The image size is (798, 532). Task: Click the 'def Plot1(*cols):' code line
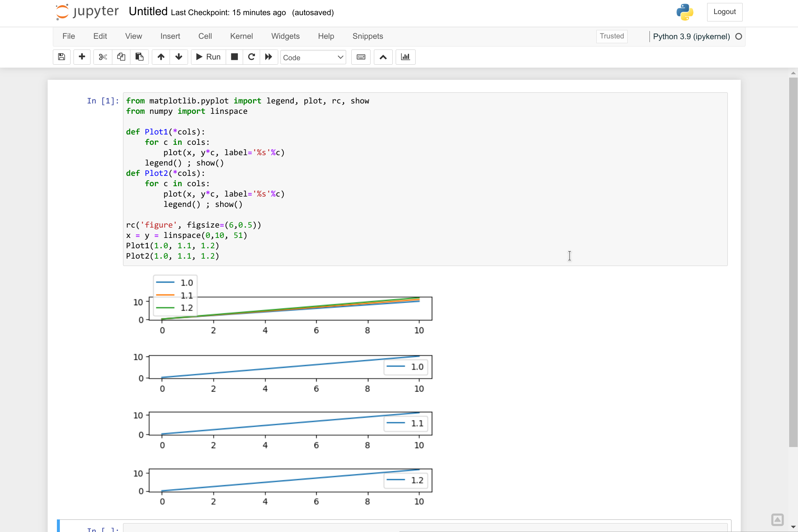point(166,132)
